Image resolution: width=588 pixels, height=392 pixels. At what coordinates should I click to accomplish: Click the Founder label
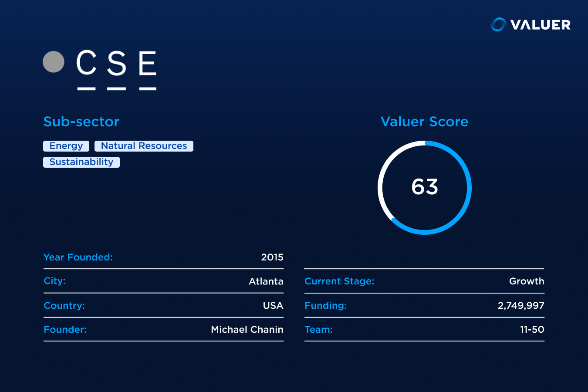[65, 330]
